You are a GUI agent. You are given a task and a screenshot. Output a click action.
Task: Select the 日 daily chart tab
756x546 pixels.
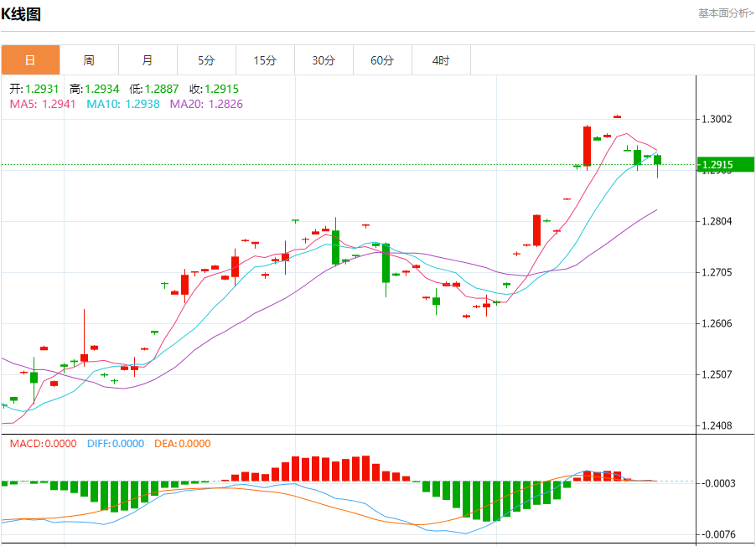point(30,60)
